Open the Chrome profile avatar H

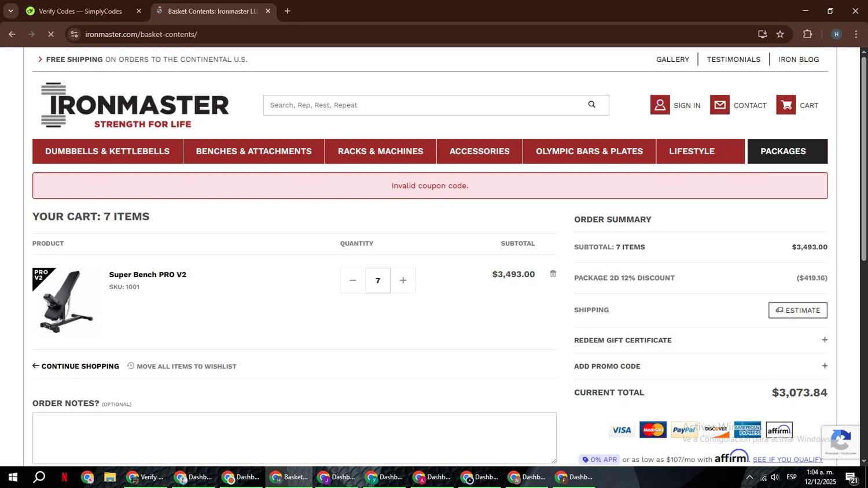pyautogui.click(x=836, y=35)
